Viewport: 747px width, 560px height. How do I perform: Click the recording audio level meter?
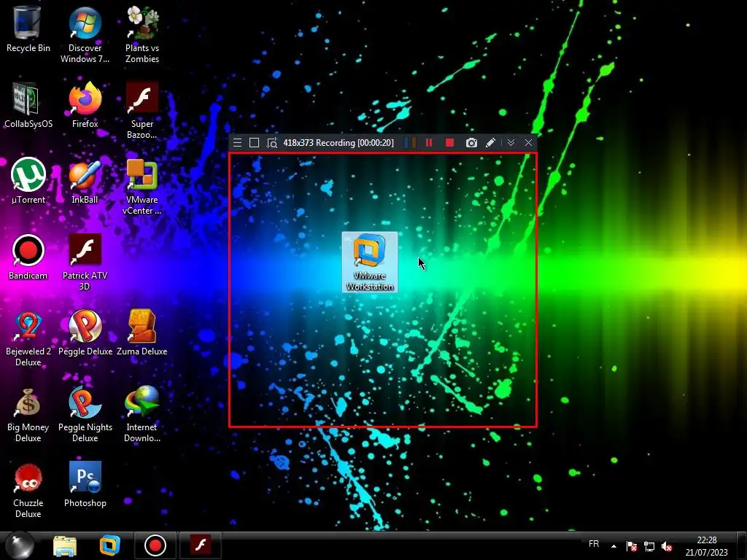click(410, 143)
